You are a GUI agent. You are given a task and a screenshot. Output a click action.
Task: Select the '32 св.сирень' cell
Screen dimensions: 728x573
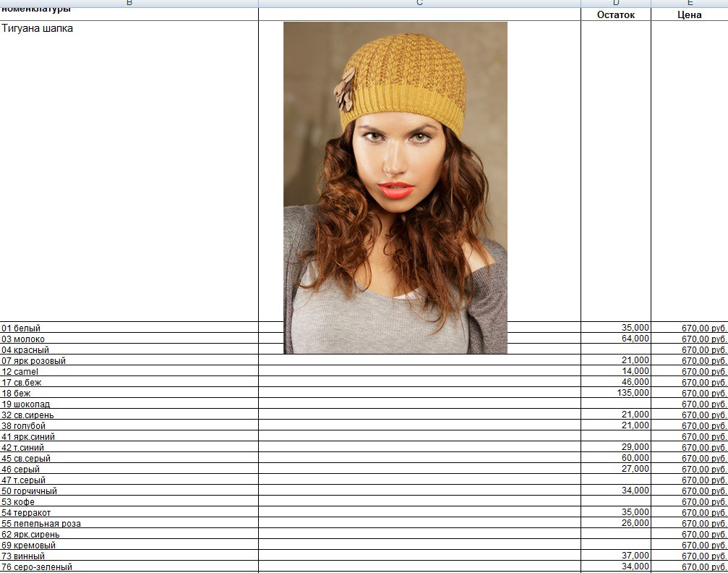tap(129, 414)
